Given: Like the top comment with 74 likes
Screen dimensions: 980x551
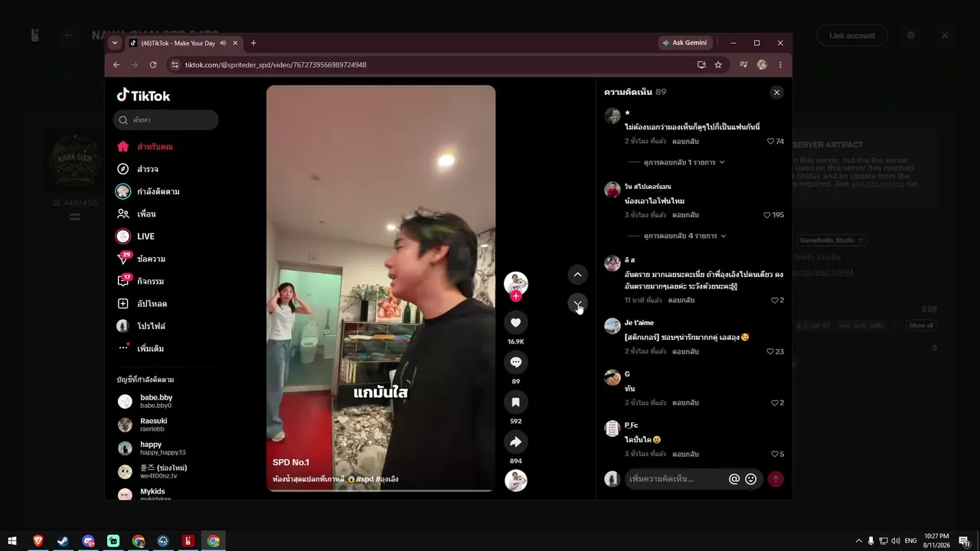Looking at the screenshot, I should click(771, 142).
